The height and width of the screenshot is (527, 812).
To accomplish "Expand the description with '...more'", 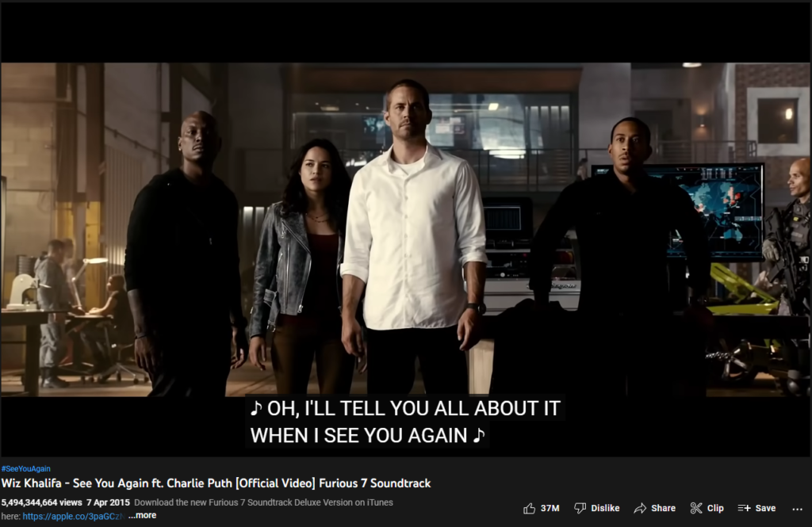I will (x=143, y=516).
